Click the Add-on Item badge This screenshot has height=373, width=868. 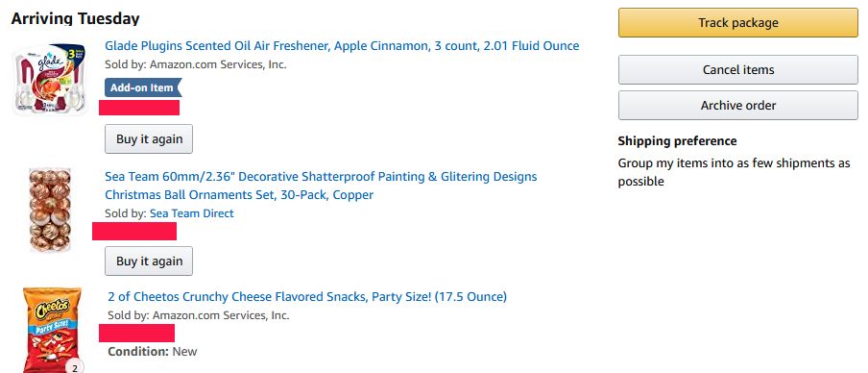point(143,87)
